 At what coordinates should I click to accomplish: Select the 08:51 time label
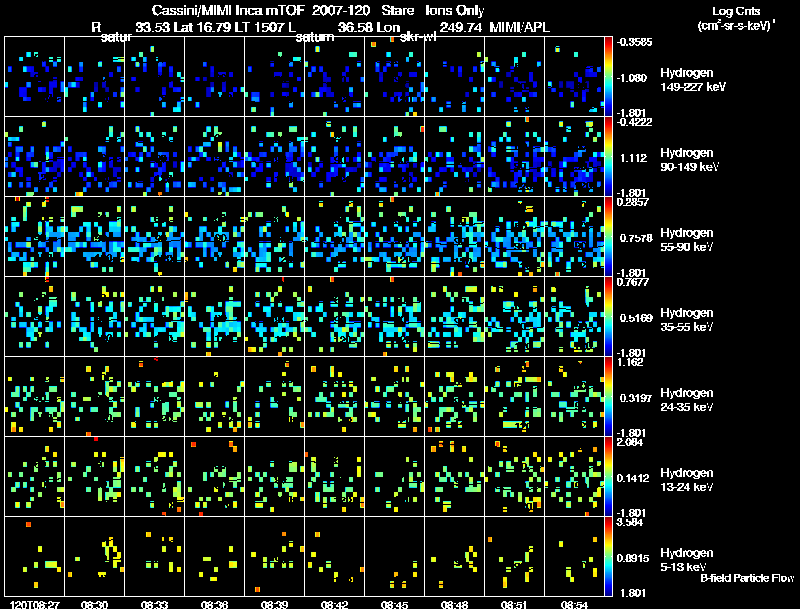[514, 604]
